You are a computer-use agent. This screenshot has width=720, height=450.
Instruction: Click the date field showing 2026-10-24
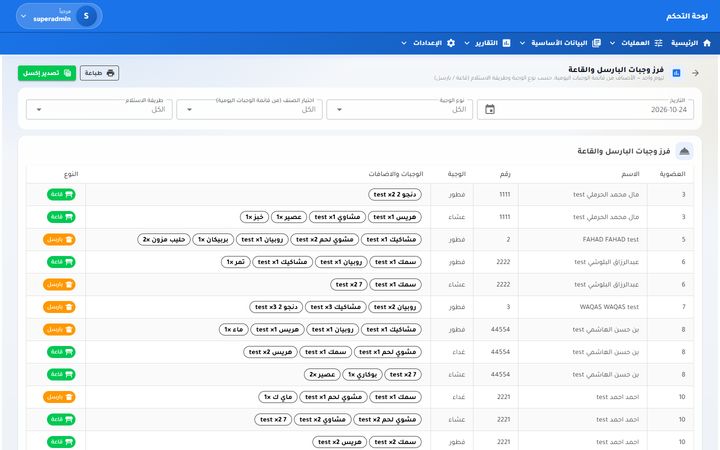coord(585,109)
